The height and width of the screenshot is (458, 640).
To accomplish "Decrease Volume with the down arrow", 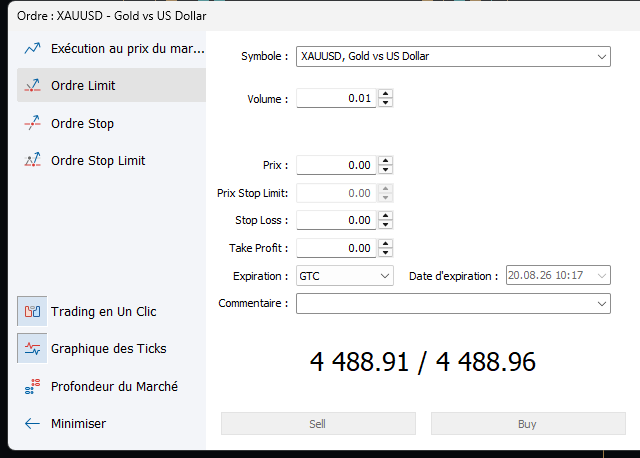I will [x=386, y=102].
